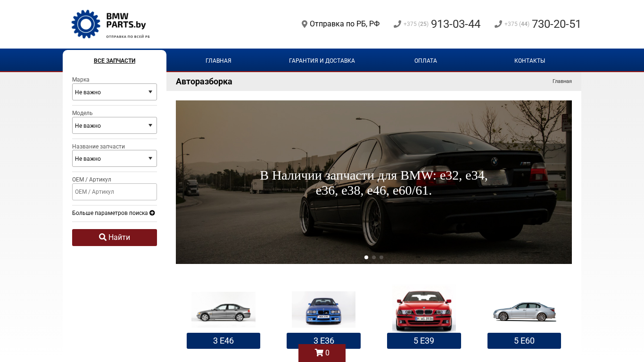
Task: Click the phone icon beside 730-20-51
Action: tap(498, 24)
